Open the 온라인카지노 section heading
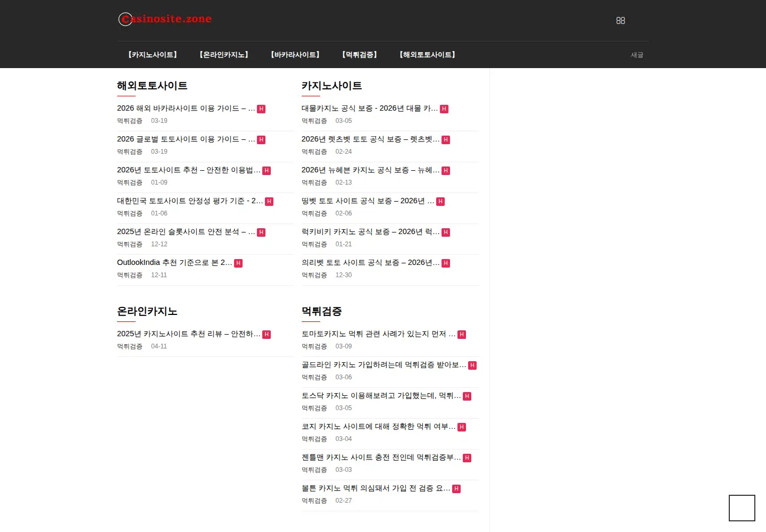The image size is (766, 532). tap(147, 311)
